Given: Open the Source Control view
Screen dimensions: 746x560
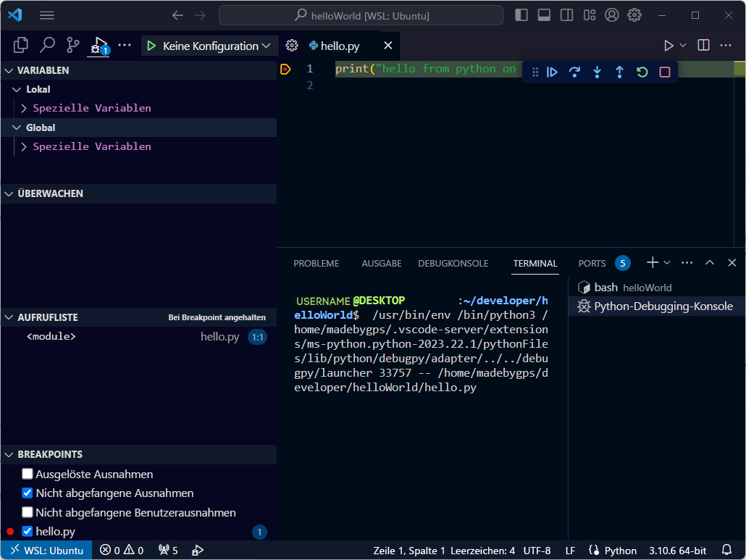Looking at the screenshot, I should click(x=72, y=44).
